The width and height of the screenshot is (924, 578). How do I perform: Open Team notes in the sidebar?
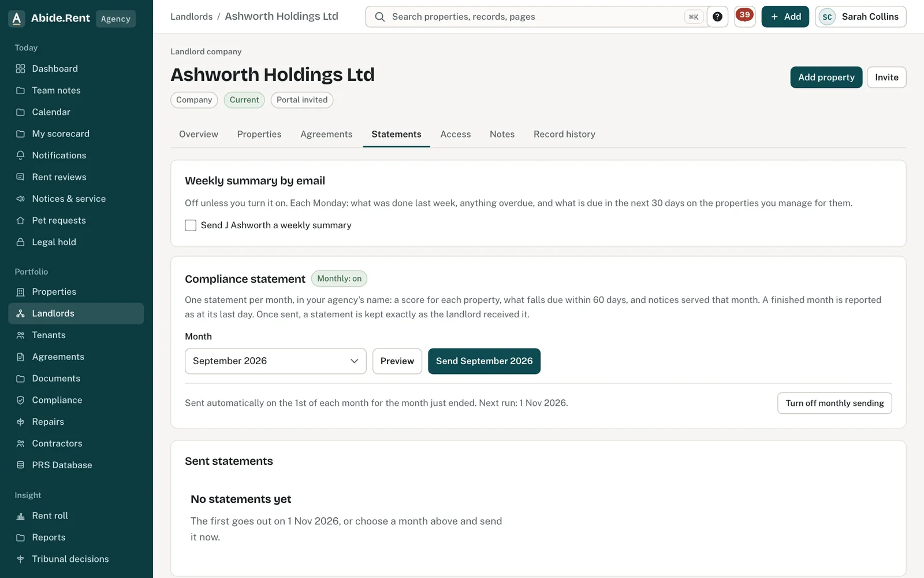[x=76, y=91]
